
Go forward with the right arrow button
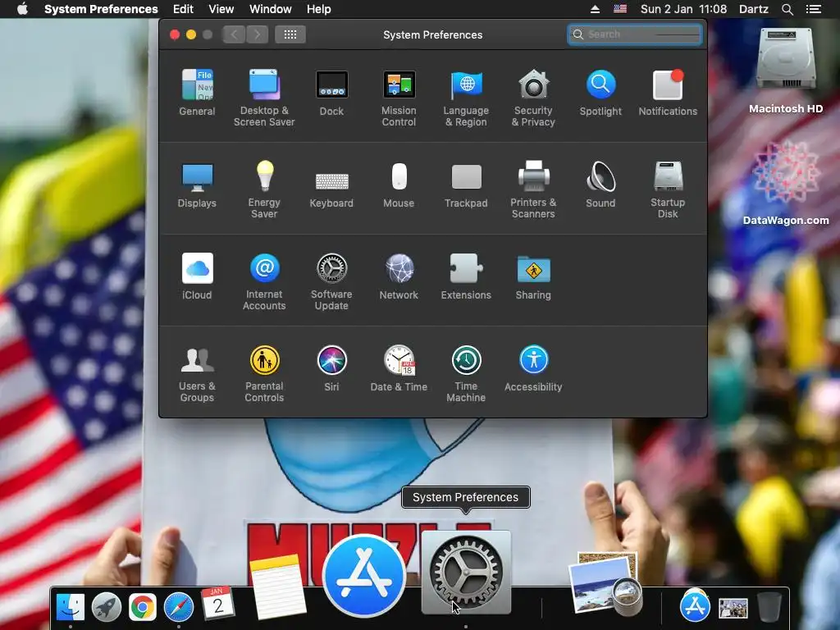coord(257,34)
